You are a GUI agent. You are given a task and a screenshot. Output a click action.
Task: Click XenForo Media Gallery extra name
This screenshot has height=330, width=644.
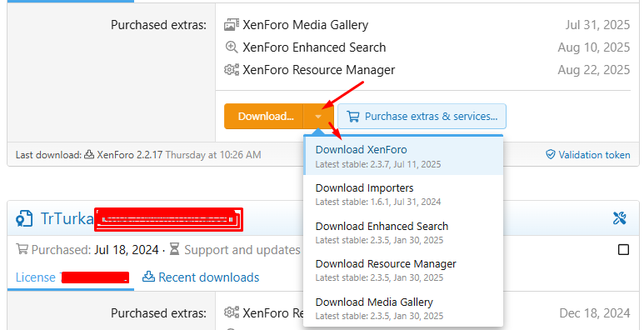[305, 25]
